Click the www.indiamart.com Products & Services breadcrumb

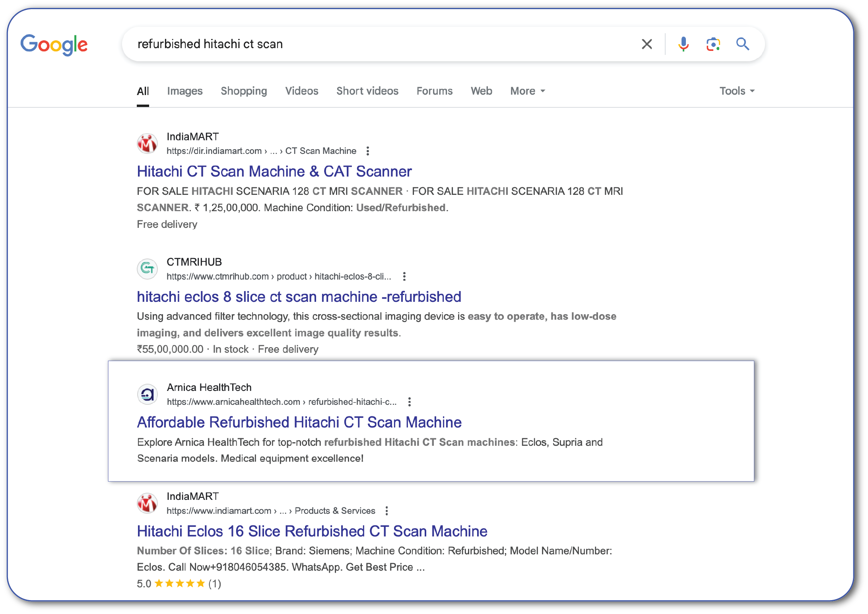click(271, 511)
